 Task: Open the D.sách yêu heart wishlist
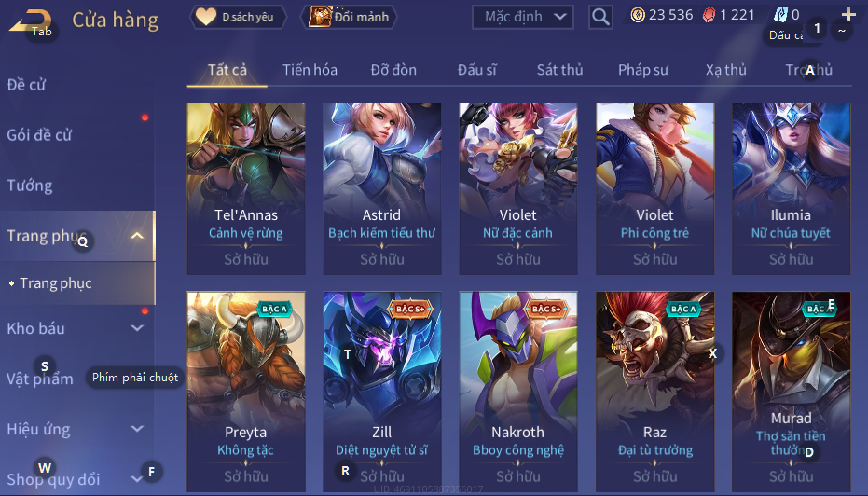point(238,17)
